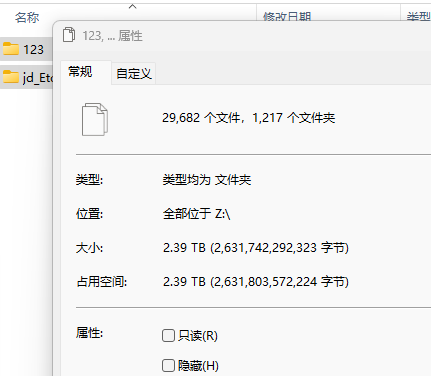This screenshot has width=431, height=376.
Task: Select the 123 folder icon in Explorer
Action: [x=11, y=49]
